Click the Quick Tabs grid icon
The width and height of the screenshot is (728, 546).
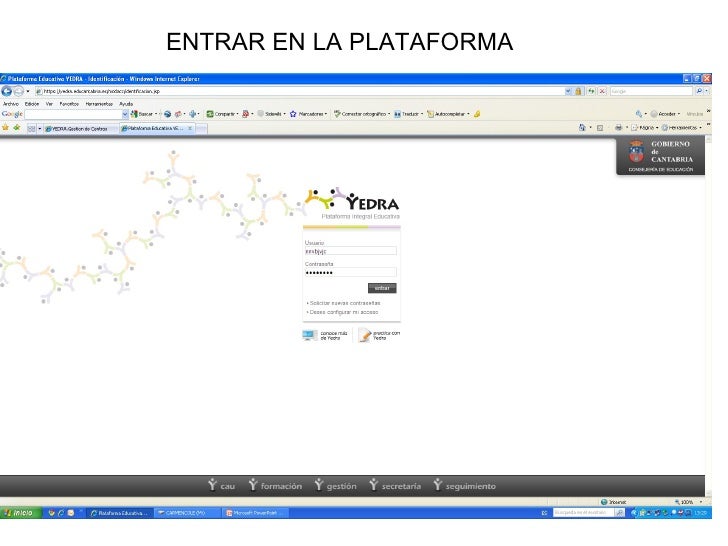[31, 129]
